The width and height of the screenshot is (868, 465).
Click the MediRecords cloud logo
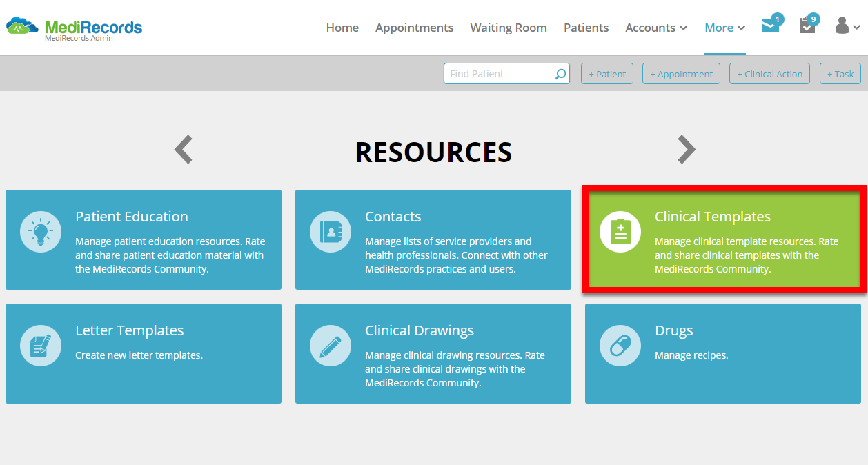click(22, 27)
